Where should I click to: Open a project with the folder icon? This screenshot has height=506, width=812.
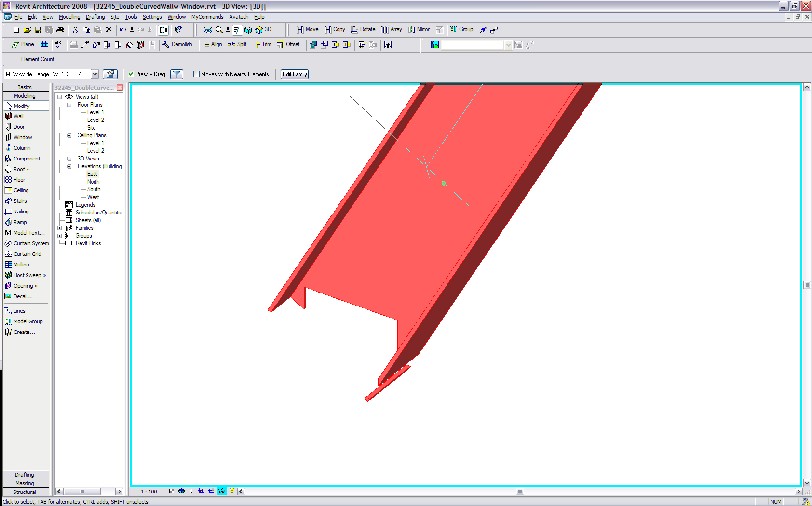27,30
